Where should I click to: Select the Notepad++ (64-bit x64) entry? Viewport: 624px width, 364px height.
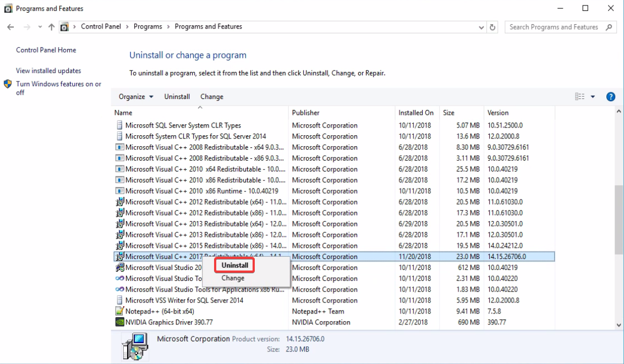160,311
